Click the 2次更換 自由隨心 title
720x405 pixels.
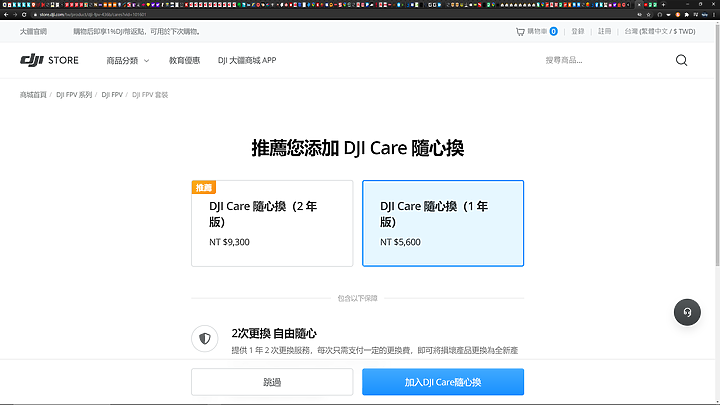(274, 333)
